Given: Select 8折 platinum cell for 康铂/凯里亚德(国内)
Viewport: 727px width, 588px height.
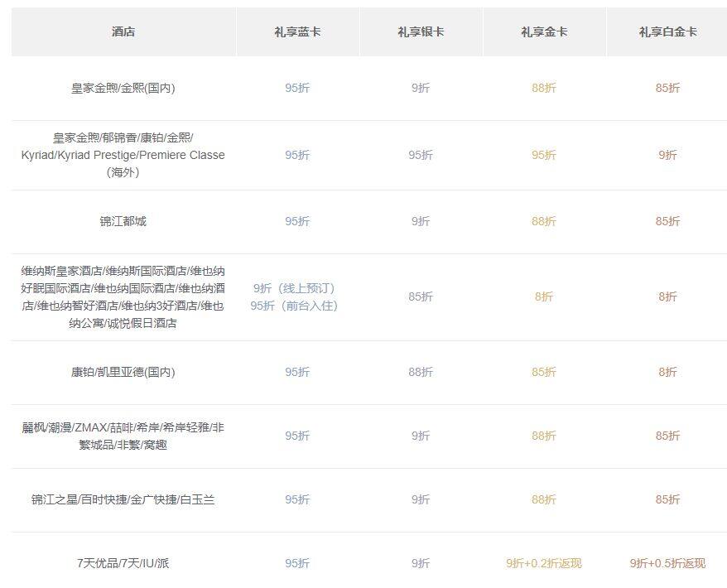Looking at the screenshot, I should [667, 373].
